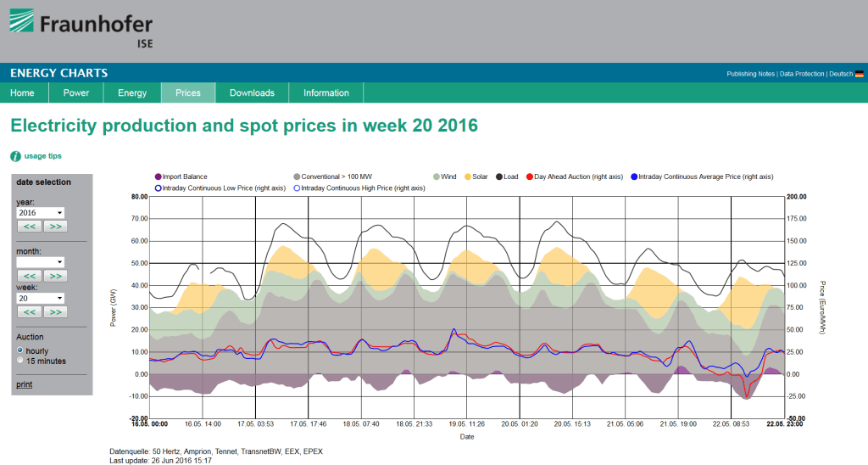Switch to the Downloads tab

click(252, 92)
